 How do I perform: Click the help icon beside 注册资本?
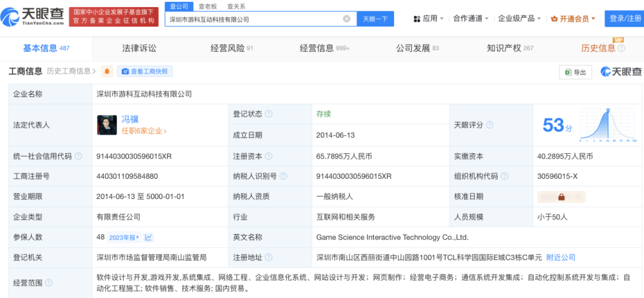(268, 156)
